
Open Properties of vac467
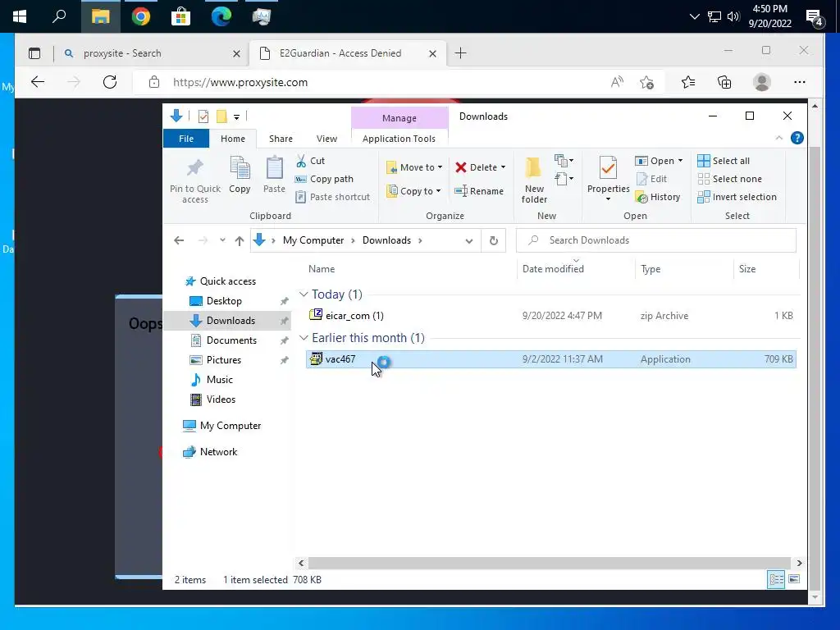(x=608, y=179)
